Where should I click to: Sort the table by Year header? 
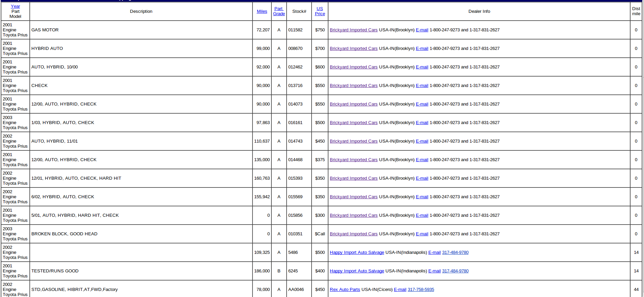[x=15, y=6]
